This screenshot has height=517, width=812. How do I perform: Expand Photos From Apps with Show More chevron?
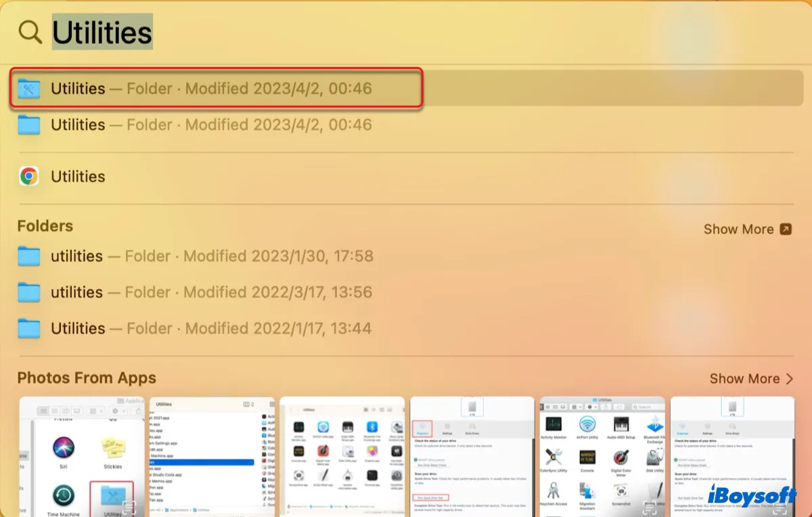click(789, 379)
